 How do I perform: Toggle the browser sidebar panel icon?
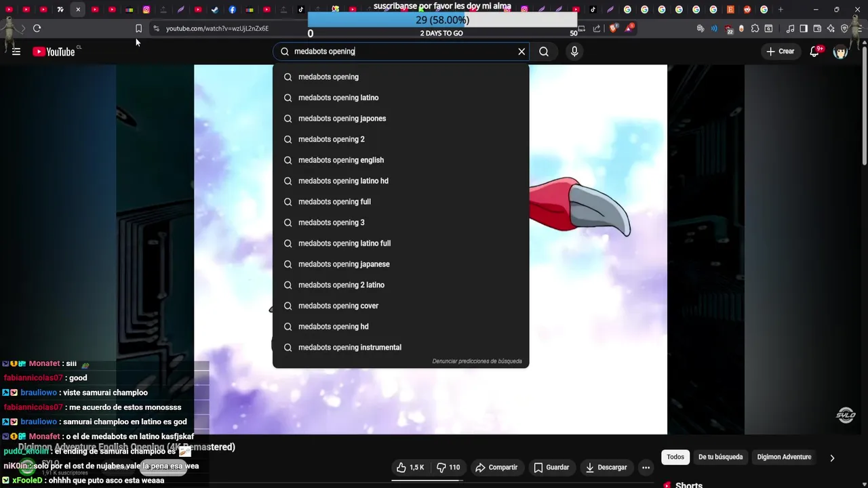[804, 28]
